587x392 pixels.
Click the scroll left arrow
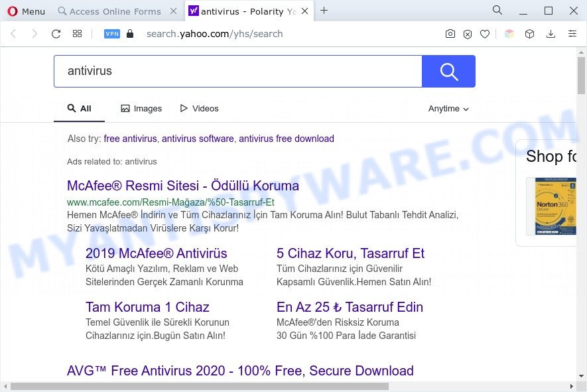point(5,386)
